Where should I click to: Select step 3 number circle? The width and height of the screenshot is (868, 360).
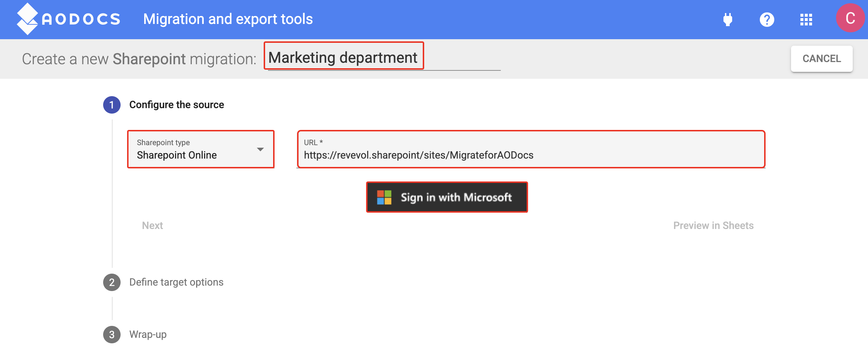(111, 334)
